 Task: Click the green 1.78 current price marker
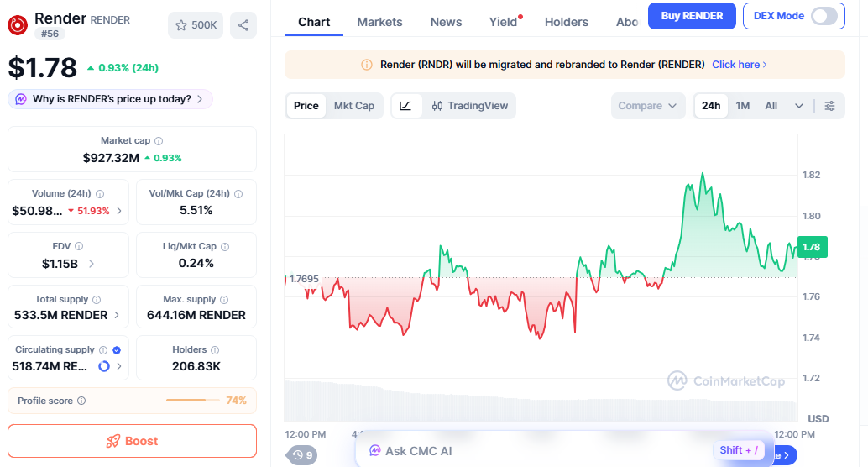point(812,247)
